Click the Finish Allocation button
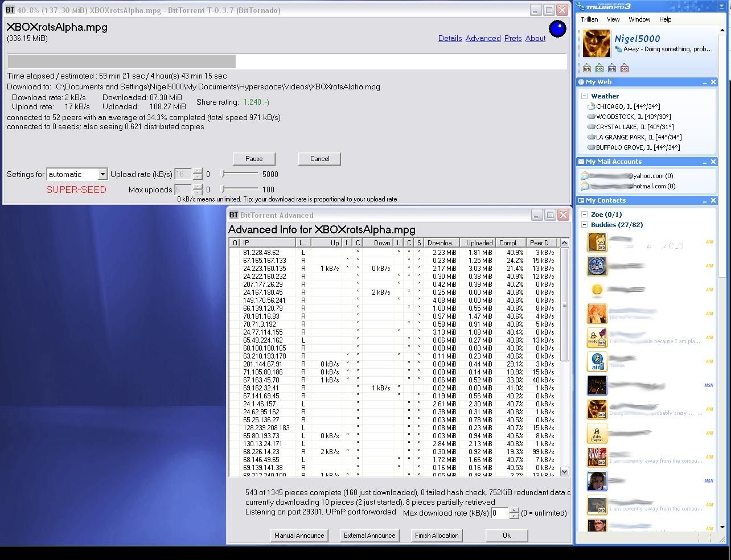Viewport: 731px width, 560px height. 437,536
